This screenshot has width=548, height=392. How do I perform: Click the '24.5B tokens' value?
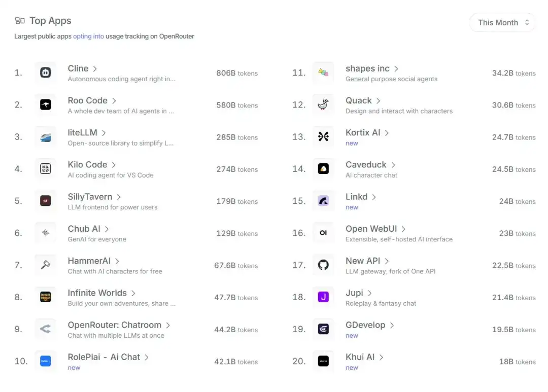coord(513,169)
